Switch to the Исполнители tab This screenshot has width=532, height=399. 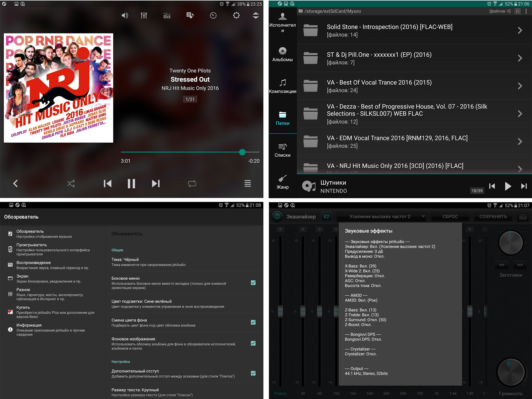click(283, 22)
